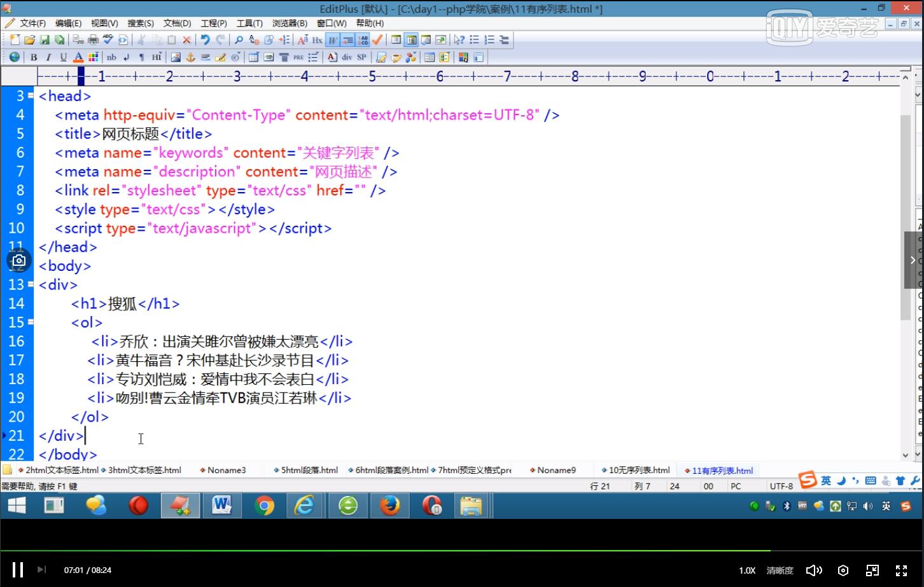Apply Italic tag from HTML toolbar

click(48, 57)
